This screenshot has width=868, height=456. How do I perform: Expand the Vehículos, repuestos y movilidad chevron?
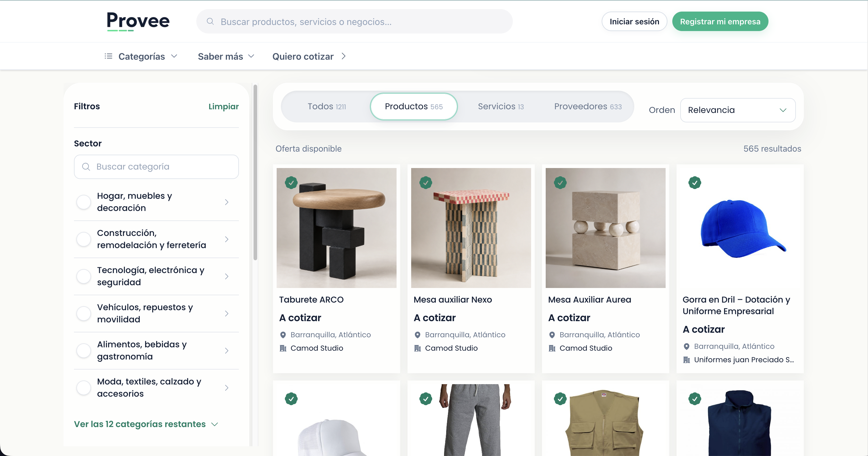coord(226,313)
